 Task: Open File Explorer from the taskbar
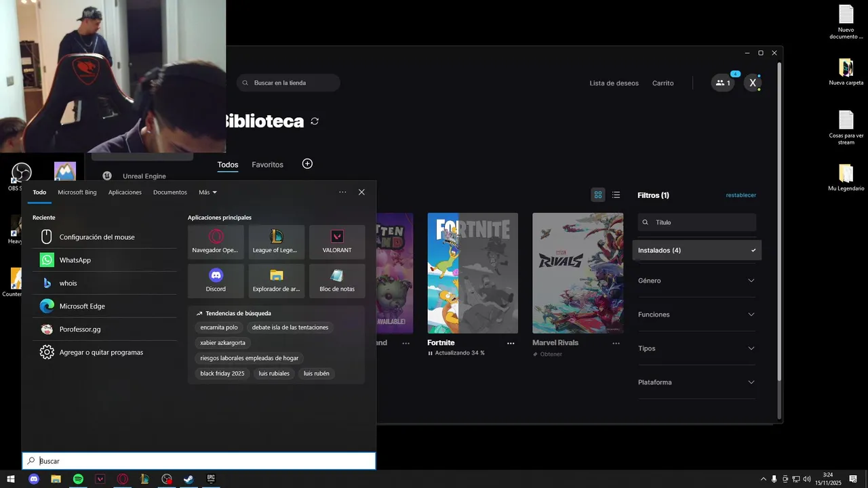(56, 479)
